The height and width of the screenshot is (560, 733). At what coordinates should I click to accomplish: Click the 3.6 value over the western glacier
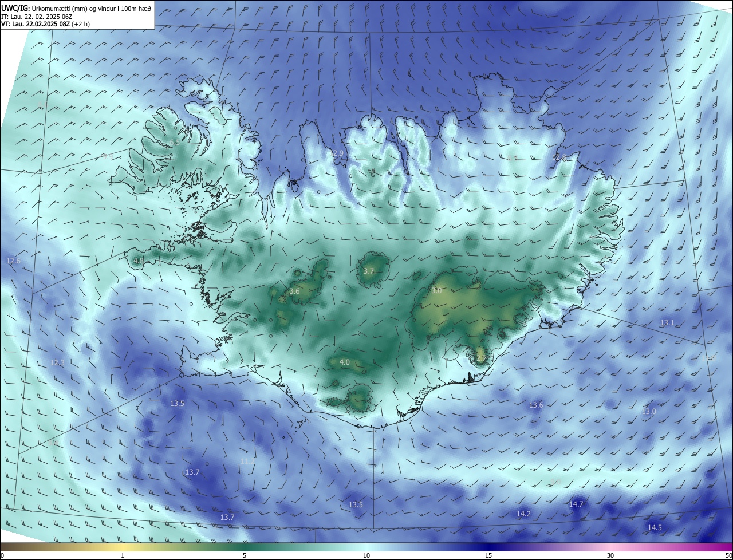coord(294,291)
